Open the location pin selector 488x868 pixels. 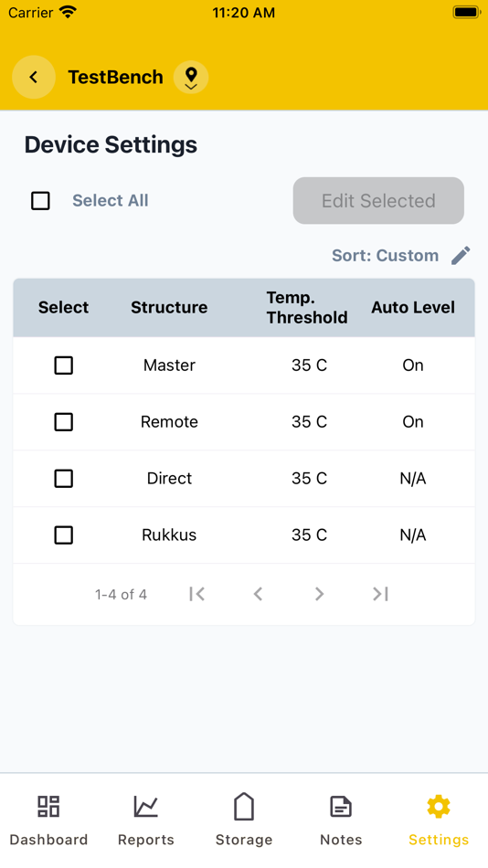tap(191, 77)
